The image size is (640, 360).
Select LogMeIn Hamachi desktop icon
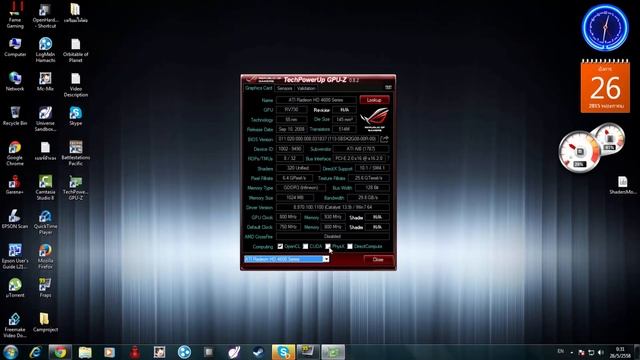click(45, 50)
